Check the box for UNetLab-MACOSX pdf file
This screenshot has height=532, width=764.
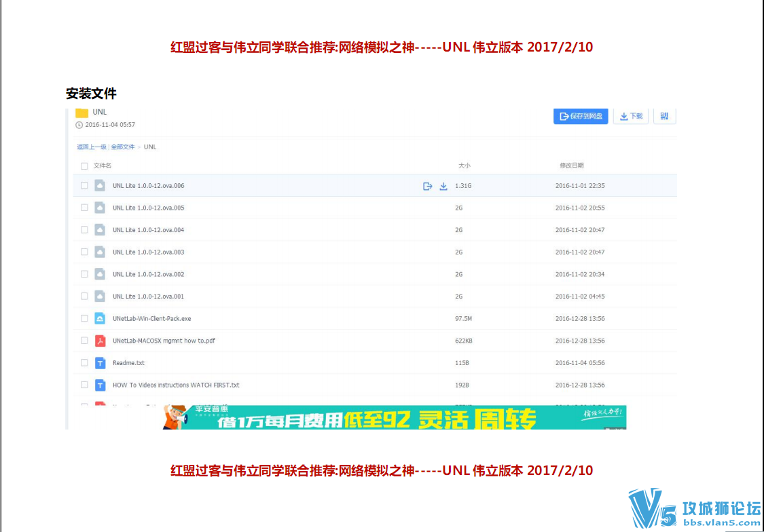[x=84, y=341]
